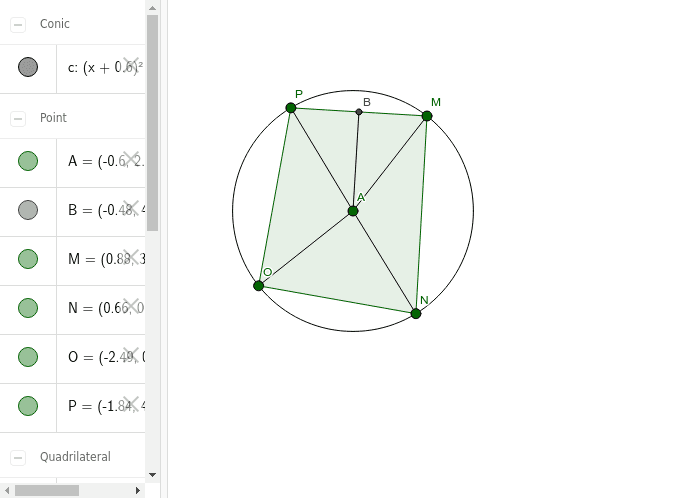Click the horizontal scroll-right arrow
Image resolution: width=700 pixels, height=500 pixels.
138,491
